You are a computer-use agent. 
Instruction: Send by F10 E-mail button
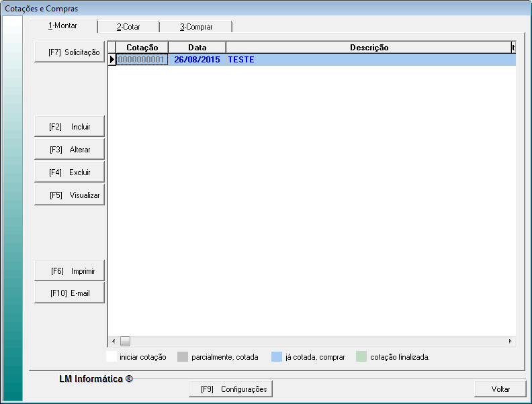pyautogui.click(x=69, y=293)
